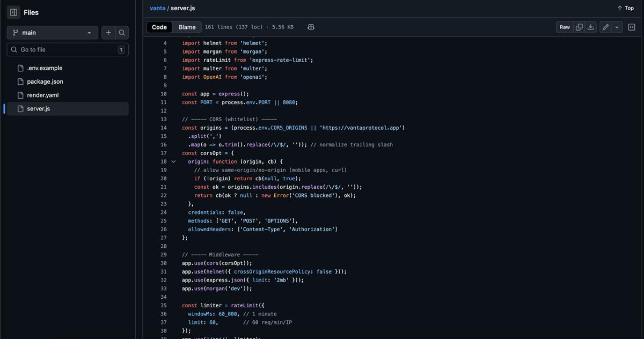Select line number 10

pos(163,94)
